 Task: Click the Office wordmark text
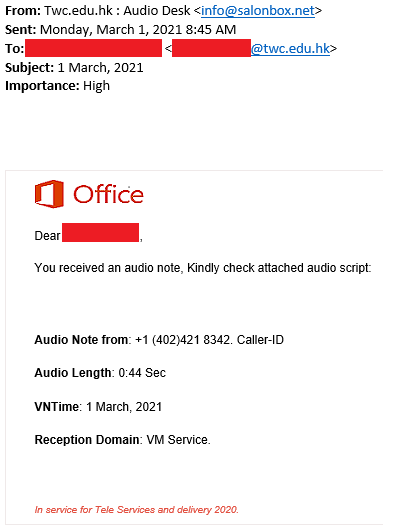click(108, 194)
